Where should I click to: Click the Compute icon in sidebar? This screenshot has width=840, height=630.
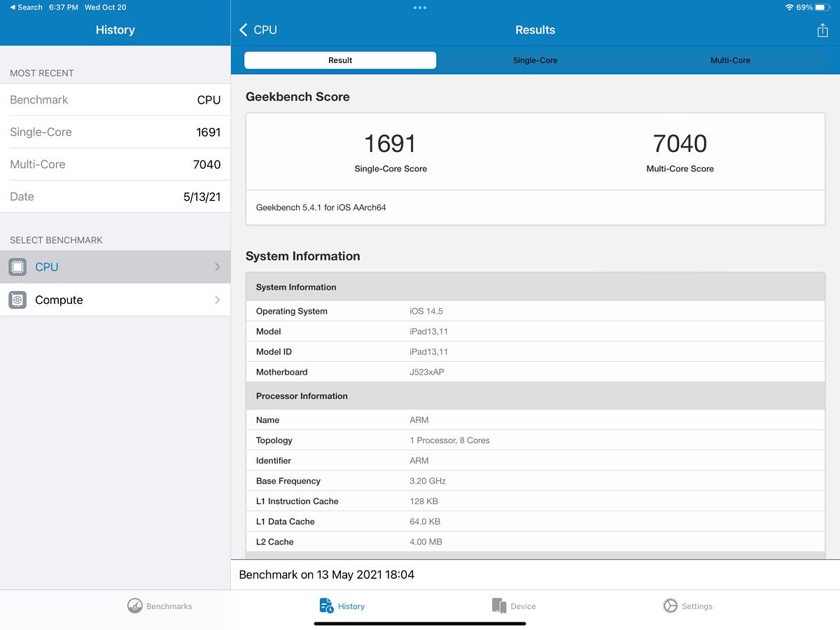(x=17, y=300)
